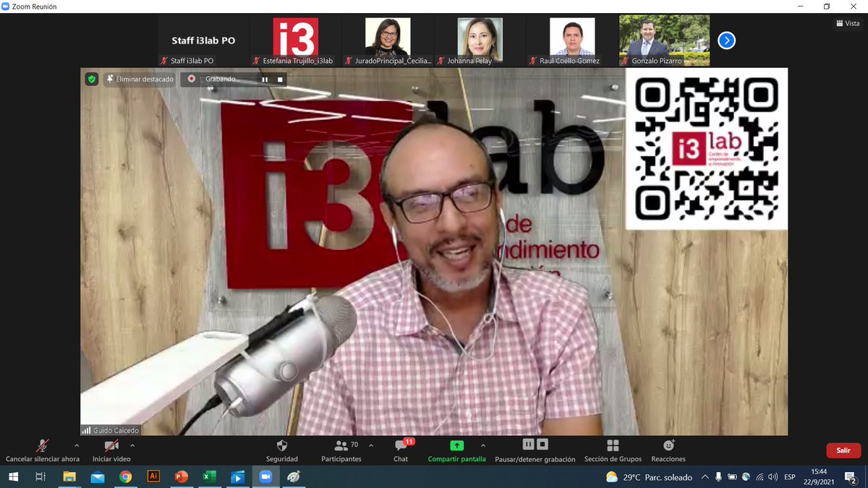Stop recording in bottom toolbar
Image resolution: width=868 pixels, height=488 pixels.
(542, 445)
